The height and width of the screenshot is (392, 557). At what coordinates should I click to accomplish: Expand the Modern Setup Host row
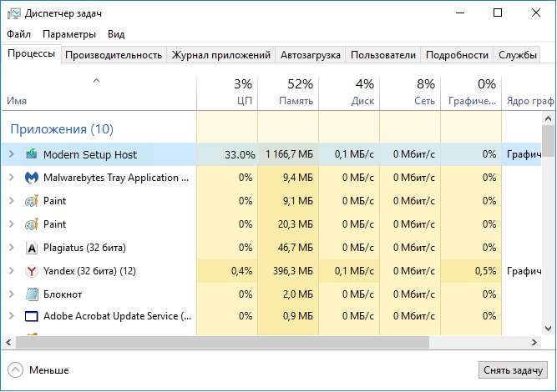coord(12,154)
